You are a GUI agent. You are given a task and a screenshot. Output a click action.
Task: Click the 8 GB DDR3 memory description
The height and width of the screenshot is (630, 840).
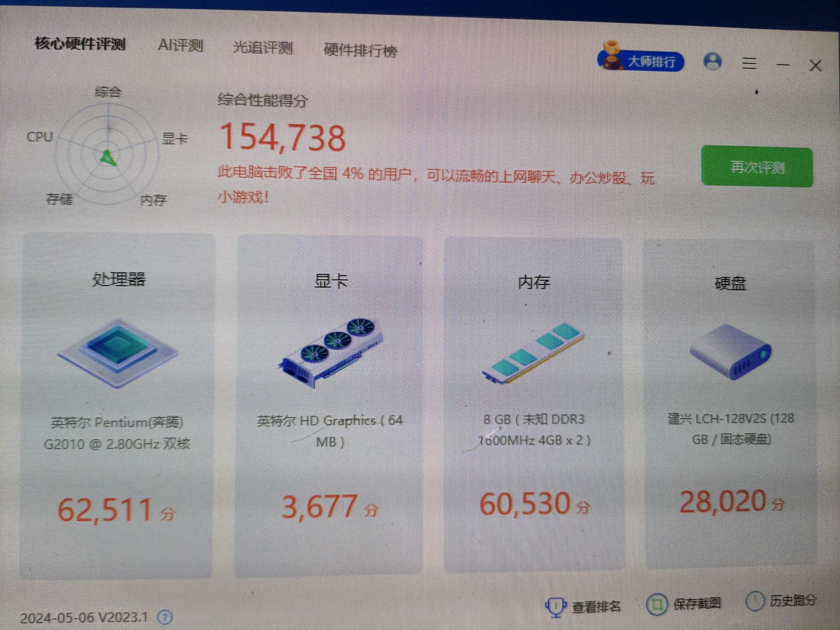[x=534, y=430]
